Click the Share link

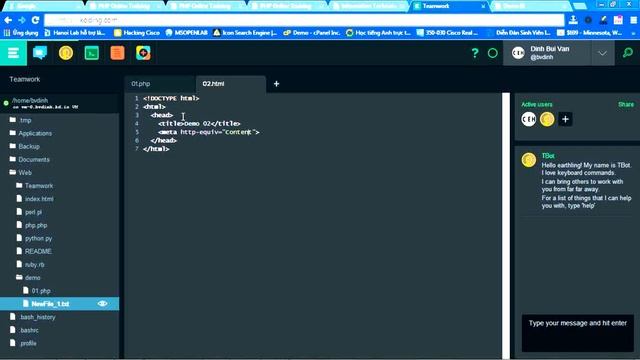click(626, 104)
